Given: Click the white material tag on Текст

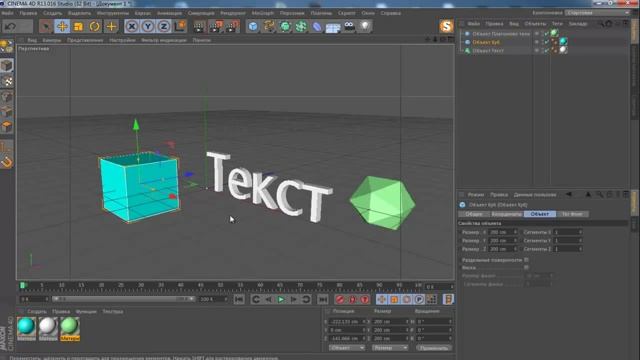Looking at the screenshot, I should [x=563, y=50].
